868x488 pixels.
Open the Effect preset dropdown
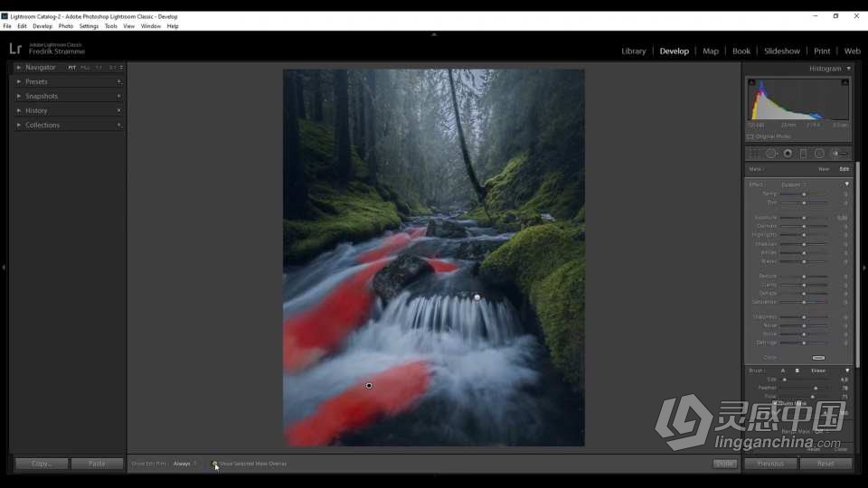pos(795,184)
